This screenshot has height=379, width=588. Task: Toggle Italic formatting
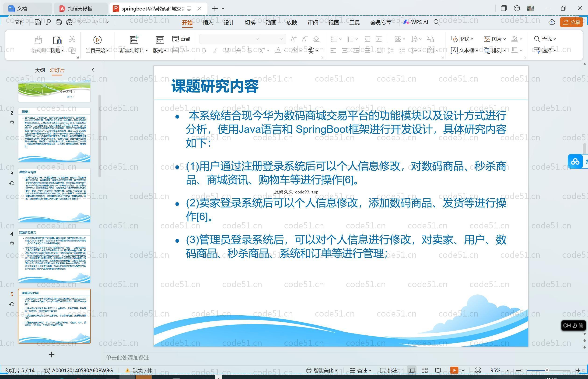(x=215, y=50)
